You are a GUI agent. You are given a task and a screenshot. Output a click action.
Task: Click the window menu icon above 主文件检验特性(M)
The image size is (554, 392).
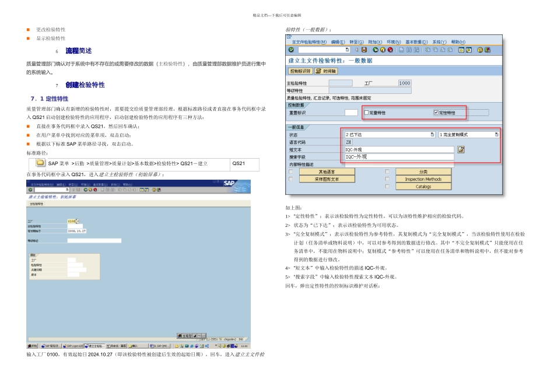coord(289,36)
